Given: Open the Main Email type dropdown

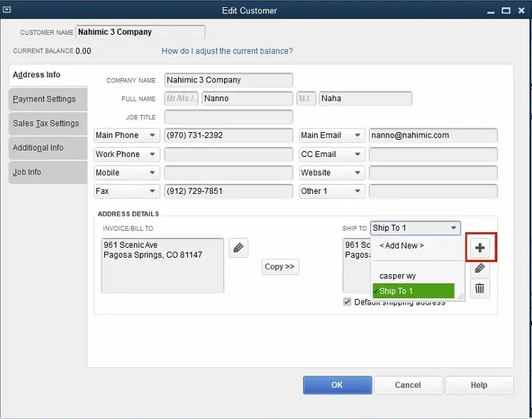Looking at the screenshot, I should 331,135.
